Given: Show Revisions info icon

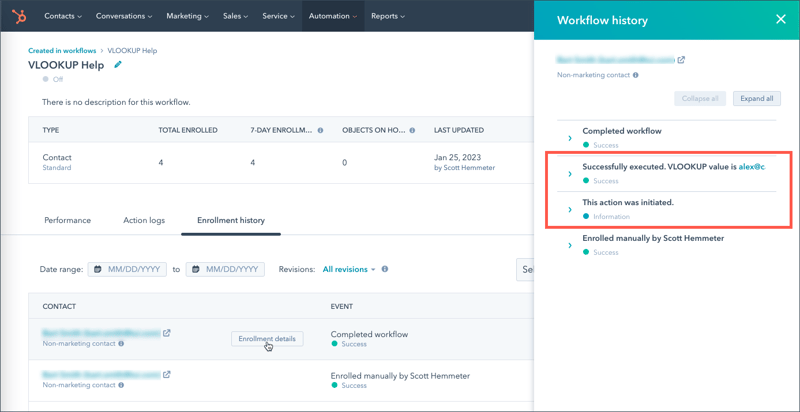Looking at the screenshot, I should tap(385, 269).
